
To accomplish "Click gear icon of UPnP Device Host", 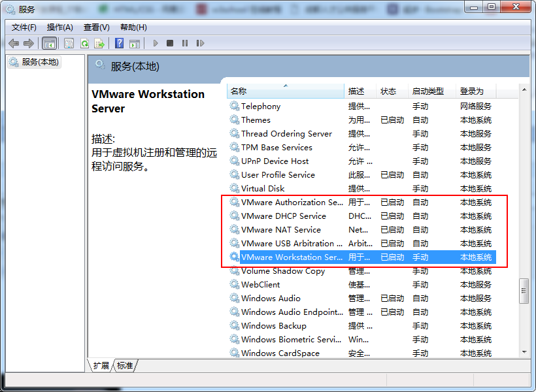I will [234, 161].
